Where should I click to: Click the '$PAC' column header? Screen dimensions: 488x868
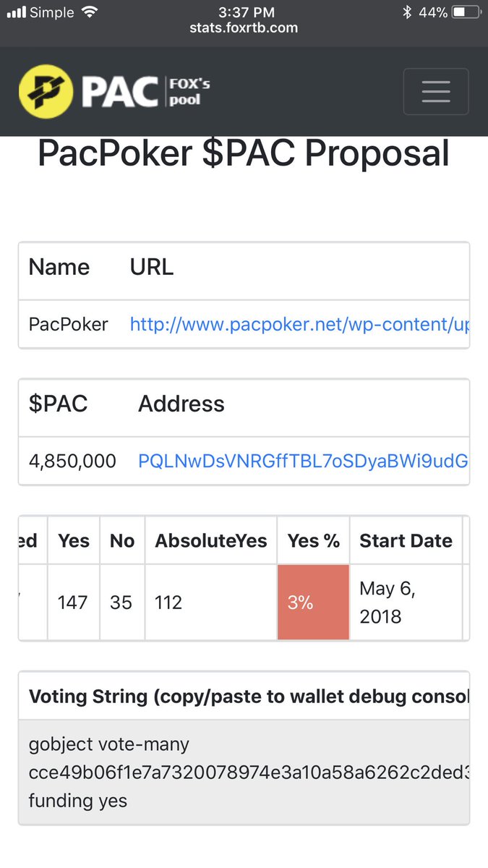[59, 404]
